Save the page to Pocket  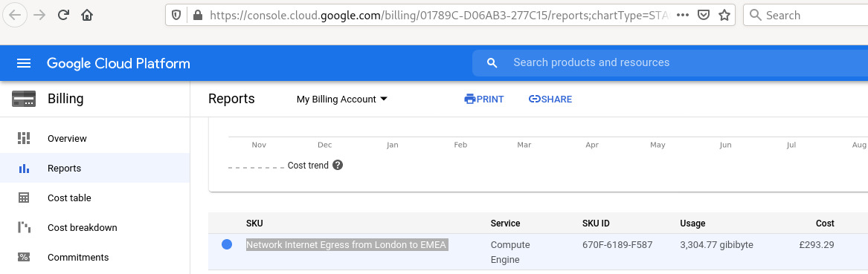pyautogui.click(x=703, y=16)
